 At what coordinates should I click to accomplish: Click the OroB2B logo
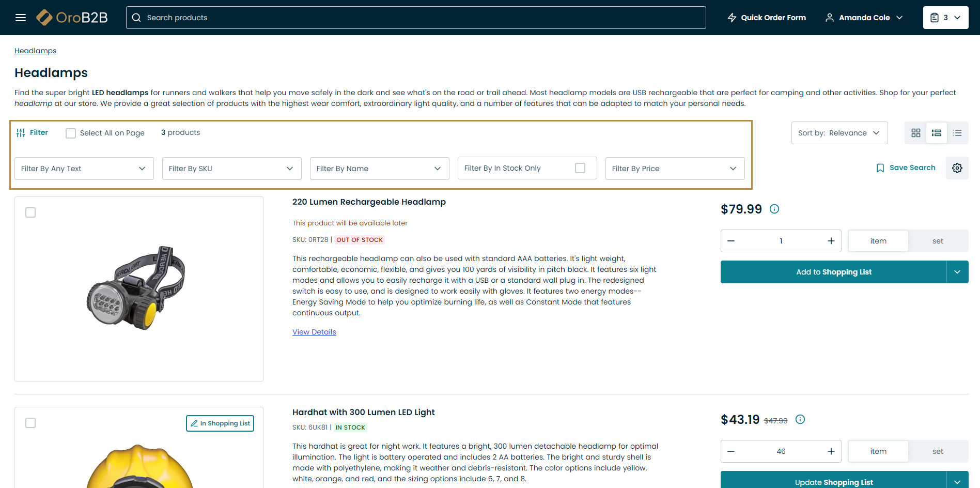72,18
